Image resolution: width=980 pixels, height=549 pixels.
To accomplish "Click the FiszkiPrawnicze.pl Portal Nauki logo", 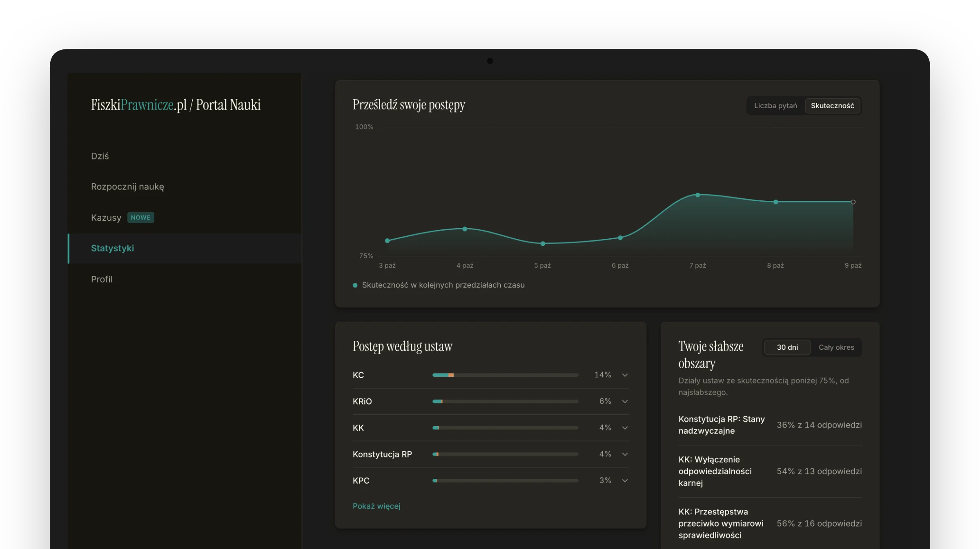I will pyautogui.click(x=176, y=105).
